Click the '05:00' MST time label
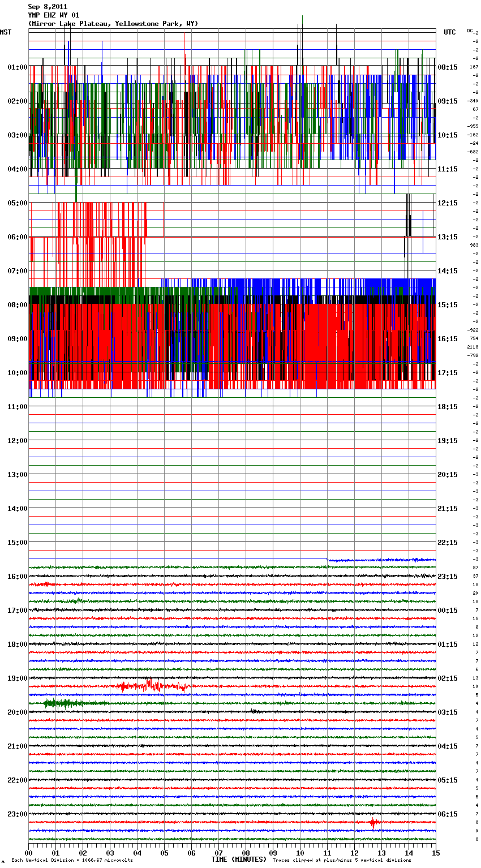This screenshot has width=481, height=868. [x=18, y=203]
